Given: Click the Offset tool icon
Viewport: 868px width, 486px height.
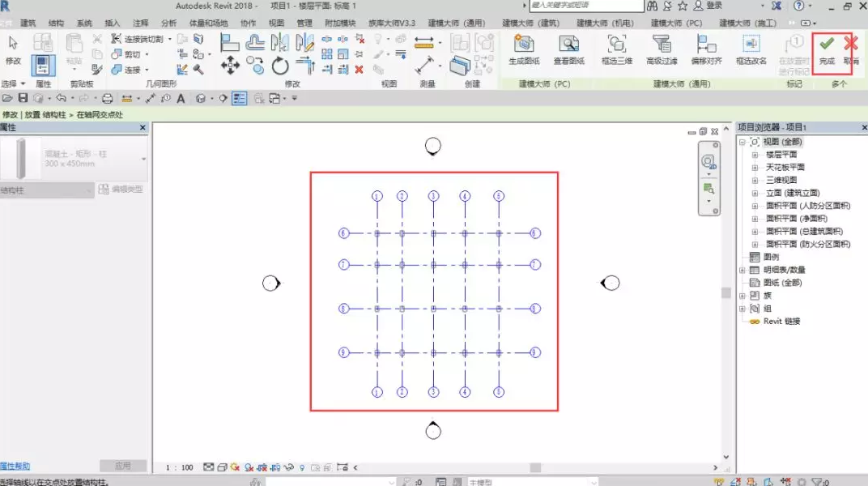Looking at the screenshot, I should point(254,42).
